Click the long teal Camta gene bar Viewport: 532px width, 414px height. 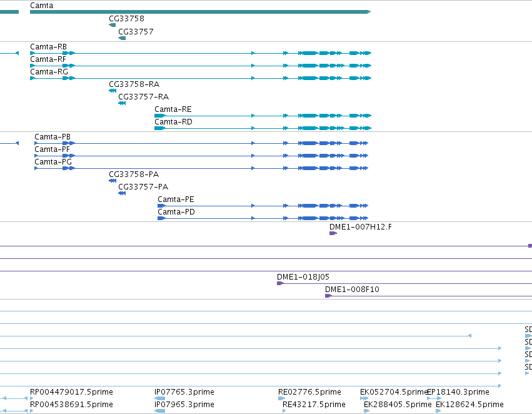tap(200, 12)
